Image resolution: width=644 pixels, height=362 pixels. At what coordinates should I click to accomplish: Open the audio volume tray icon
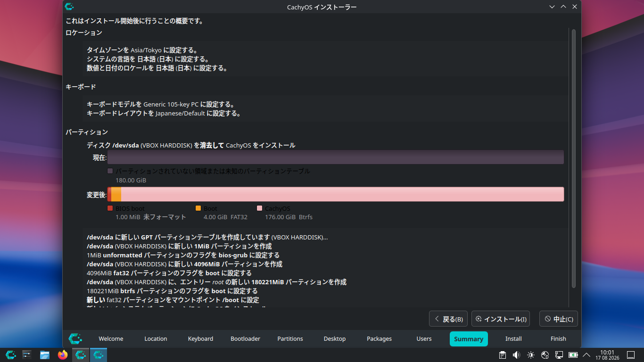[x=517, y=355]
